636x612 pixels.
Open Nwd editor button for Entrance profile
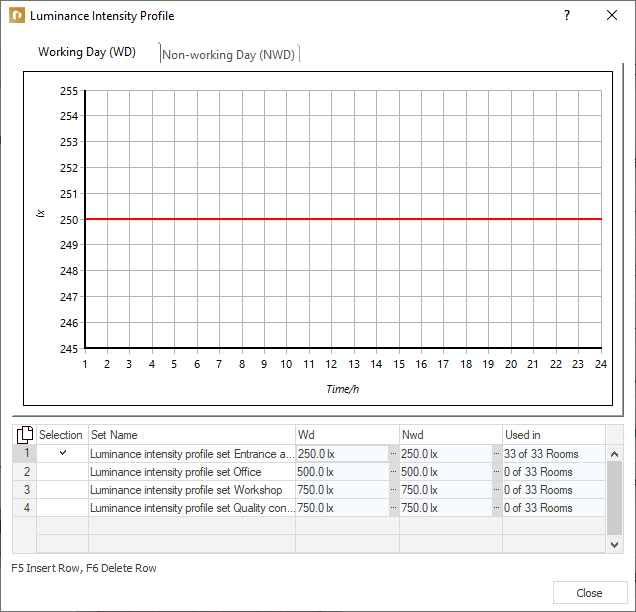point(497,453)
